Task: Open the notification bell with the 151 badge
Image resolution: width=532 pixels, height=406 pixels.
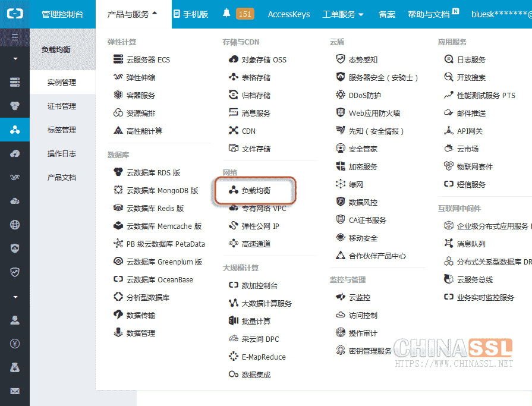Action: [x=226, y=14]
